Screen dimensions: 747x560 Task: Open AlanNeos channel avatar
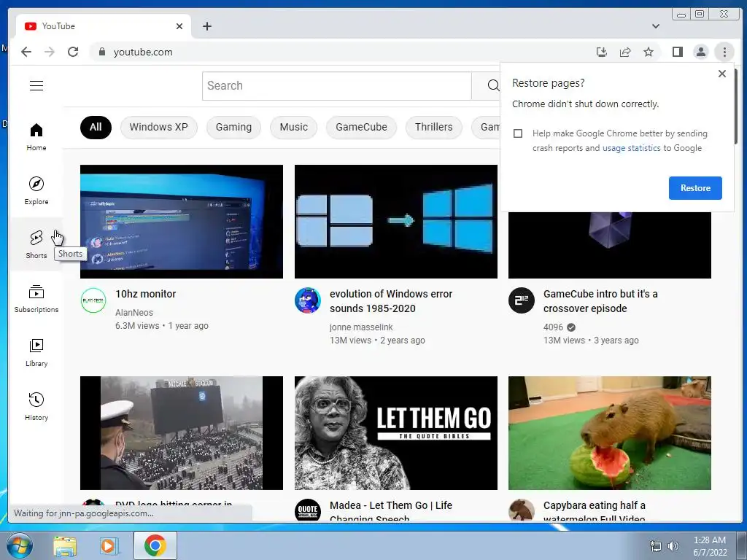pos(93,300)
